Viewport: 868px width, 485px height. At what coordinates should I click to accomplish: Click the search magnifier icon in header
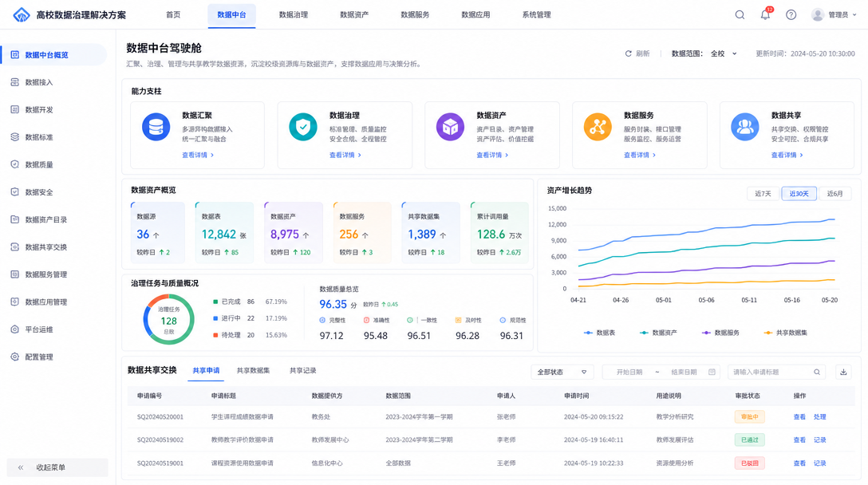pos(740,15)
